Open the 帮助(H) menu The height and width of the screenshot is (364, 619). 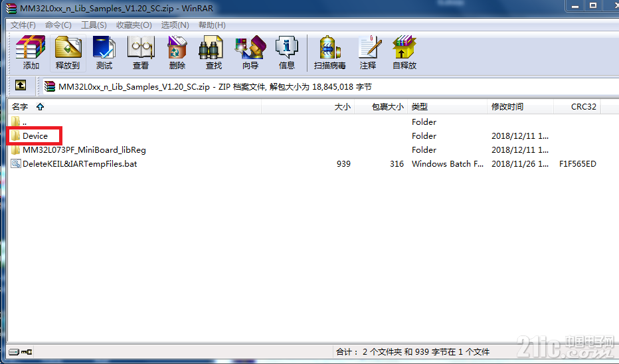(x=212, y=25)
